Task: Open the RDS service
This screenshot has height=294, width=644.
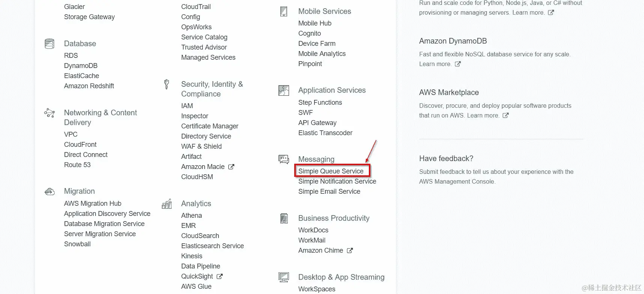Action: point(71,56)
